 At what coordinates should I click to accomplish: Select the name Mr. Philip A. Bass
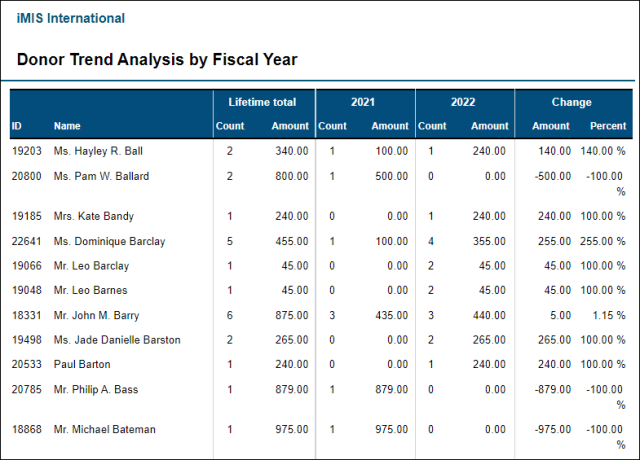(96, 389)
